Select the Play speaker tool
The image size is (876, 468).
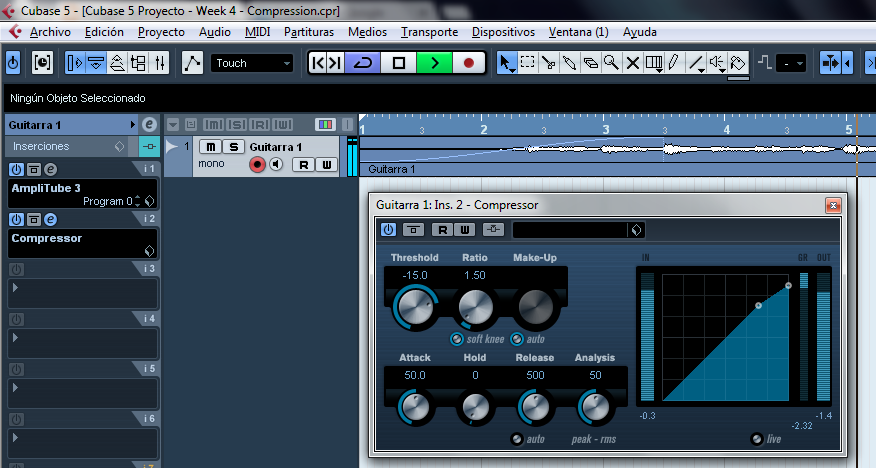pyautogui.click(x=717, y=63)
